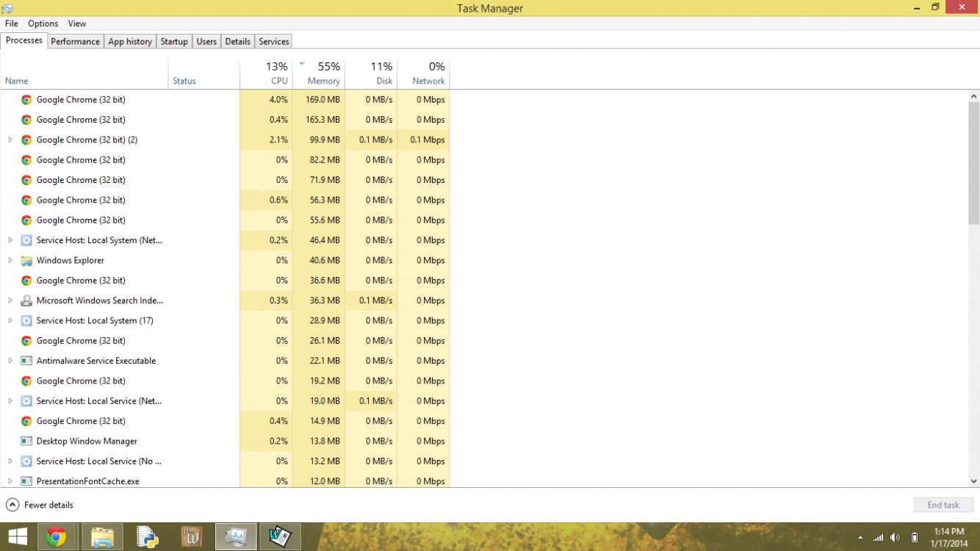
Task: Open the Windows Start button
Action: click(18, 537)
